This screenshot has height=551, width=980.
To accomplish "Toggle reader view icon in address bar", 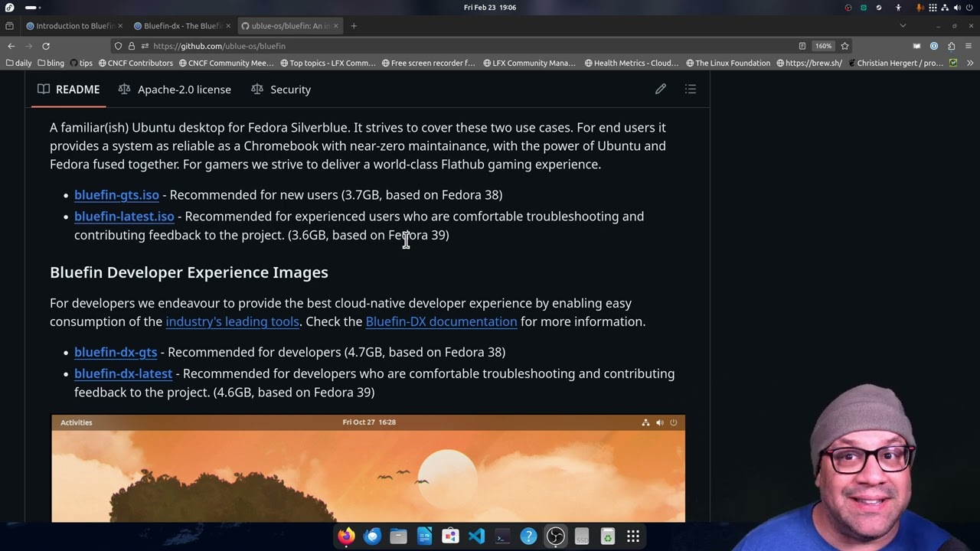I will click(x=802, y=46).
